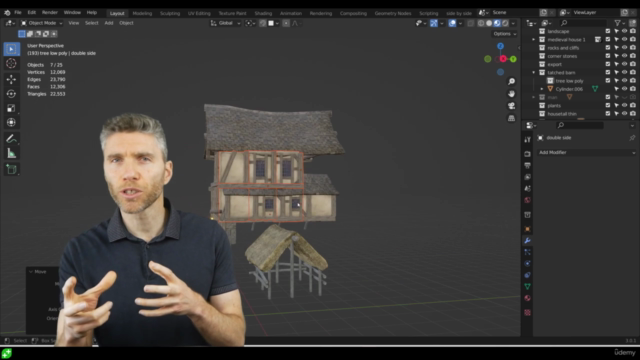640x360 pixels.
Task: Select the Annotate tool
Action: click(x=11, y=139)
